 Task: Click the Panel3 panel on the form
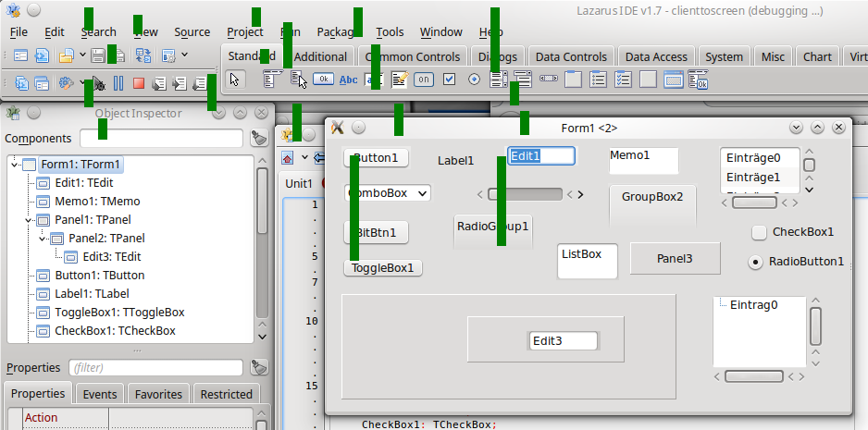click(x=675, y=258)
